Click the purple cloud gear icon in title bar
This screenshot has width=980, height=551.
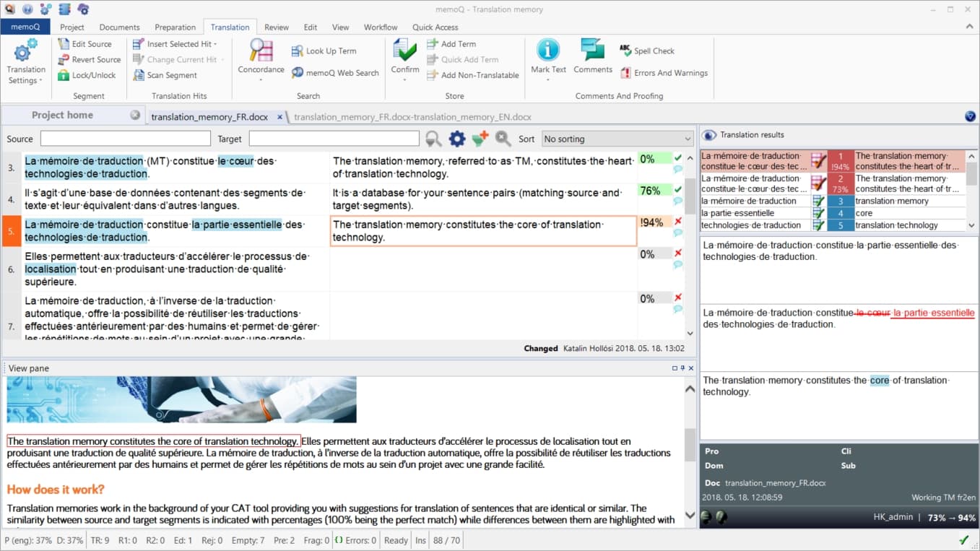click(83, 9)
